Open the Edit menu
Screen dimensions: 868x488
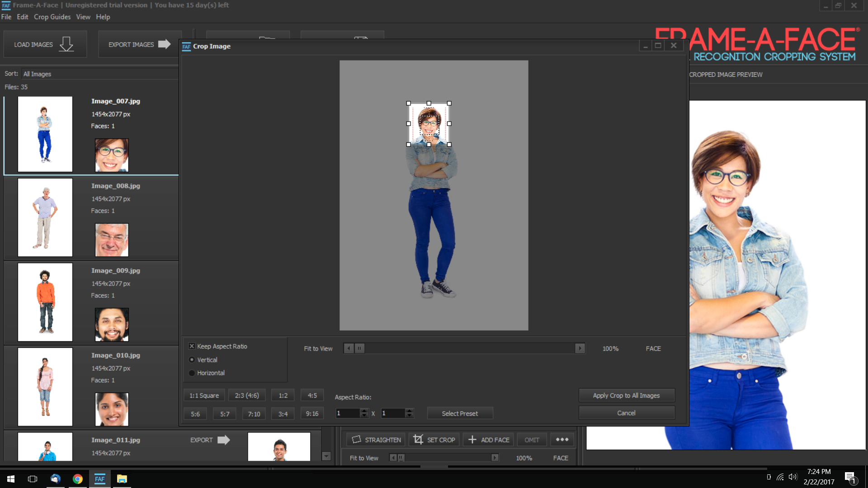click(22, 17)
